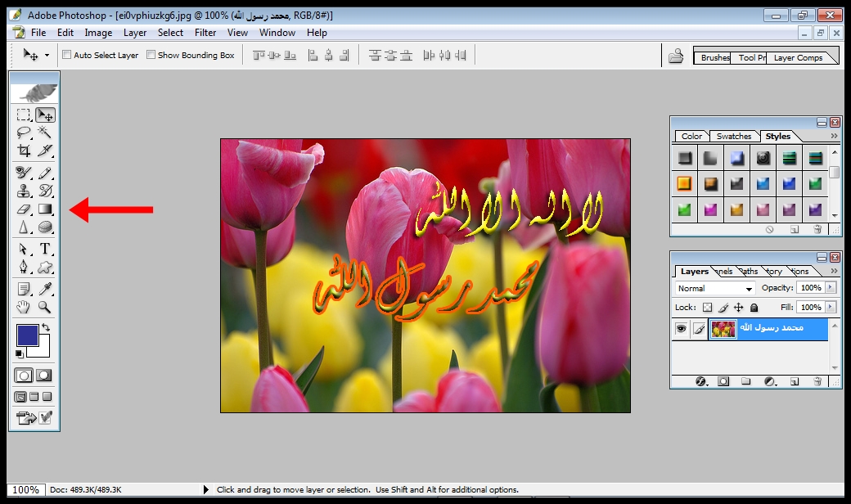Open the Brushes palette tab
The width and height of the screenshot is (851, 504).
714,58
